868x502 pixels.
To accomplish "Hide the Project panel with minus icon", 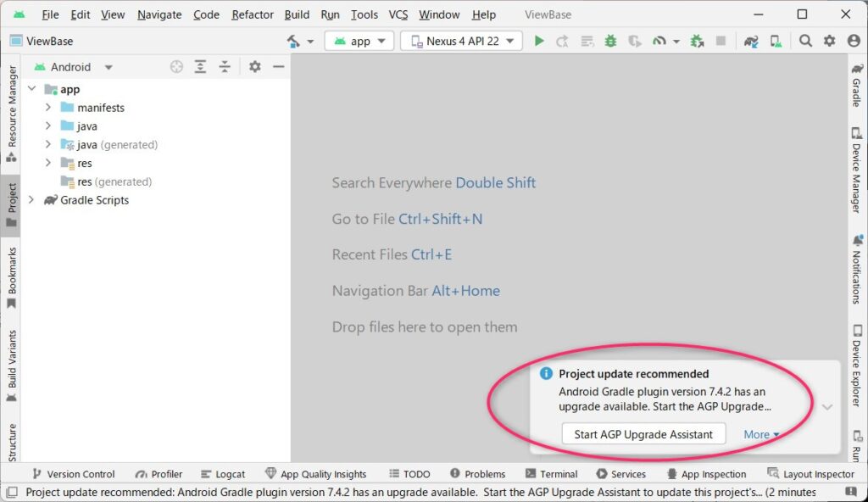I will tap(278, 67).
